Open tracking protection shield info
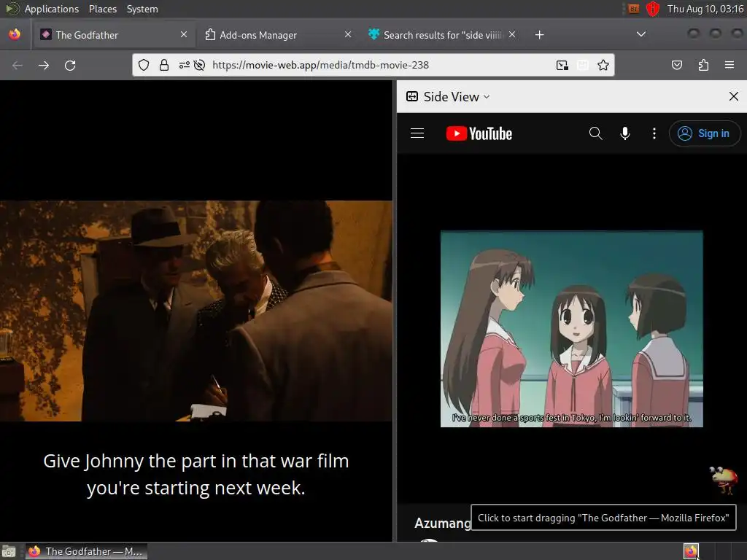747x560 pixels. 144,65
